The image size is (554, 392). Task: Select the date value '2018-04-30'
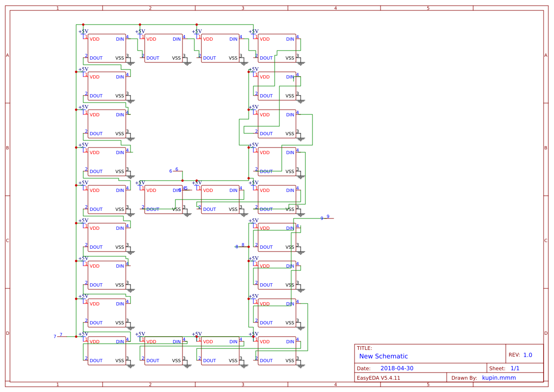397,368
